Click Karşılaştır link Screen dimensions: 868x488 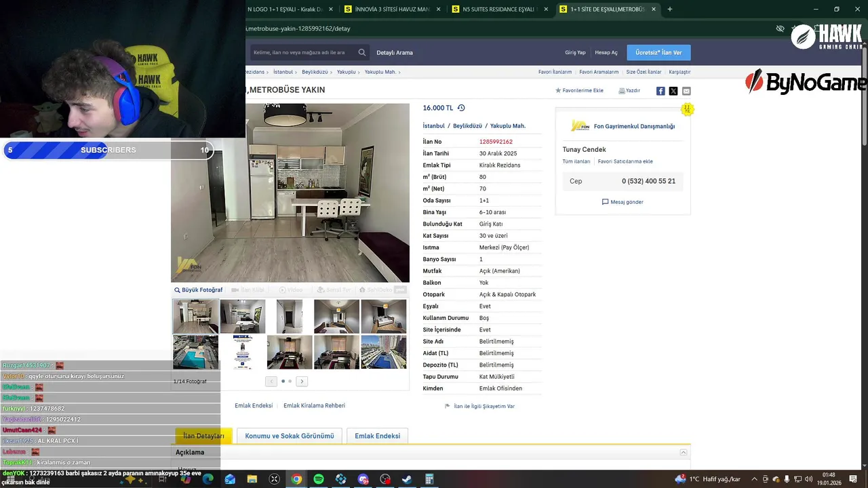[x=679, y=72]
